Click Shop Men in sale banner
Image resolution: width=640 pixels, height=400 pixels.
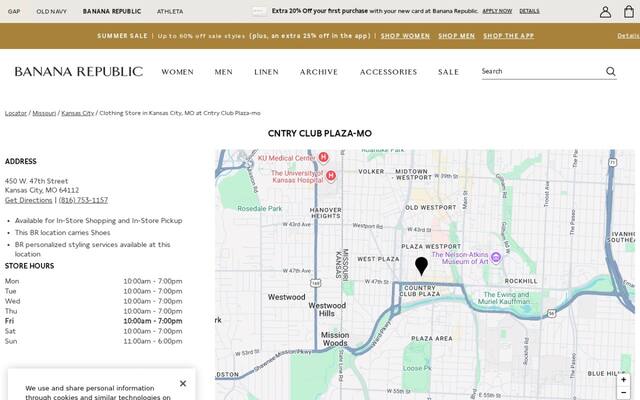point(457,36)
